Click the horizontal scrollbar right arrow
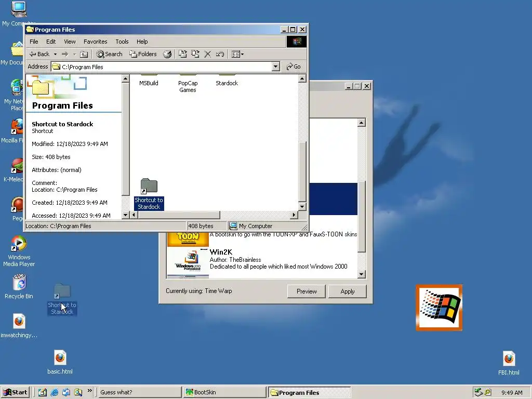 tap(294, 215)
